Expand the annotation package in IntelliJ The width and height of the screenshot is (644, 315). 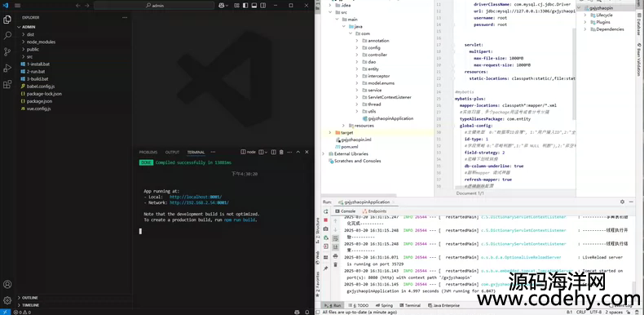[357, 41]
